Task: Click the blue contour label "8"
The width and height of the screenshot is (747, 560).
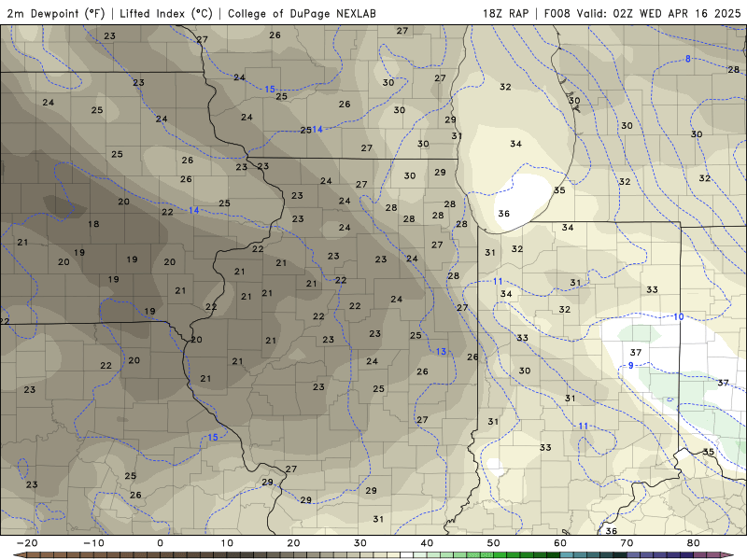Action: 688,59
